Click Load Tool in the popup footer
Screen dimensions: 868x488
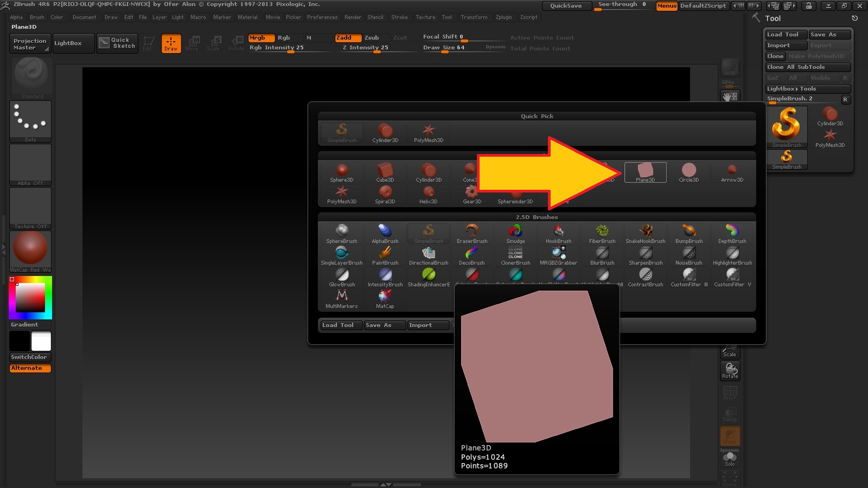[341, 325]
